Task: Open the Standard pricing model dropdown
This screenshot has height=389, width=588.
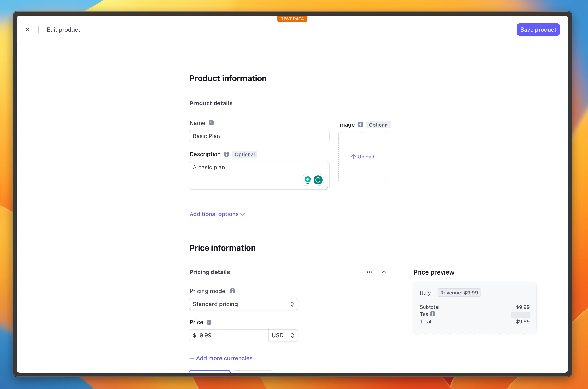Action: (x=243, y=304)
